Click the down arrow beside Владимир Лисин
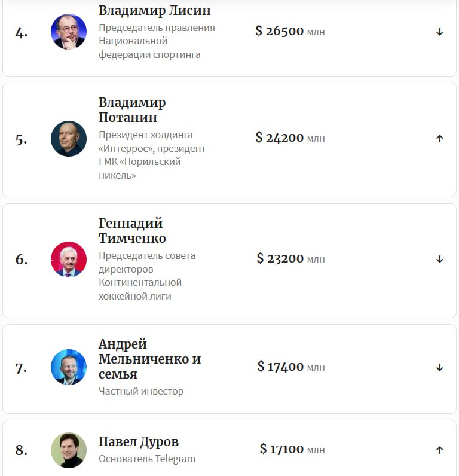The height and width of the screenshot is (476, 459). coord(440,32)
